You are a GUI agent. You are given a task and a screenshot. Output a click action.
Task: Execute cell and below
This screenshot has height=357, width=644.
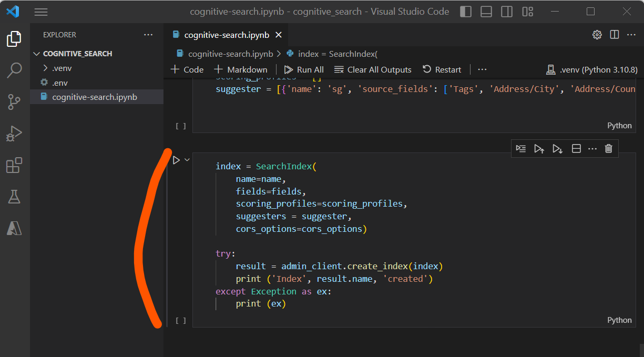(x=558, y=149)
